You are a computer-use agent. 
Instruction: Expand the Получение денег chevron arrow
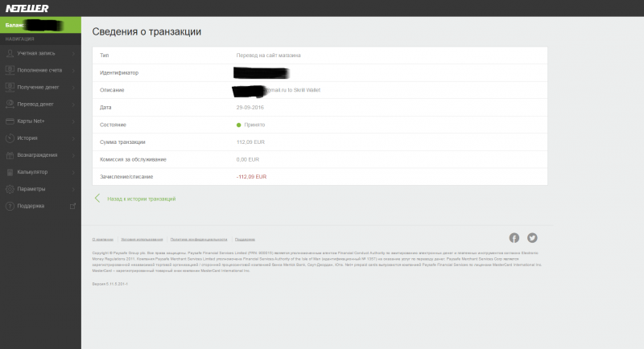click(x=73, y=87)
